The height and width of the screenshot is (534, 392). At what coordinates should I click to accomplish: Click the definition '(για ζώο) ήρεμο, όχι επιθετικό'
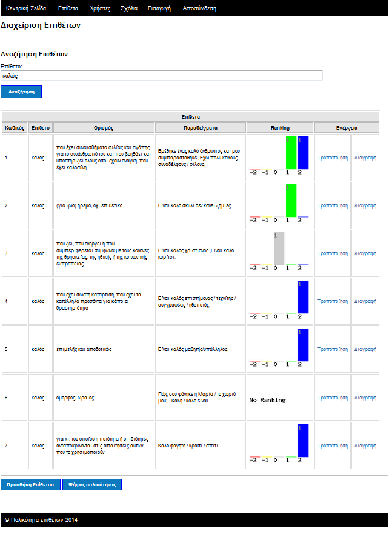pyautogui.click(x=89, y=205)
